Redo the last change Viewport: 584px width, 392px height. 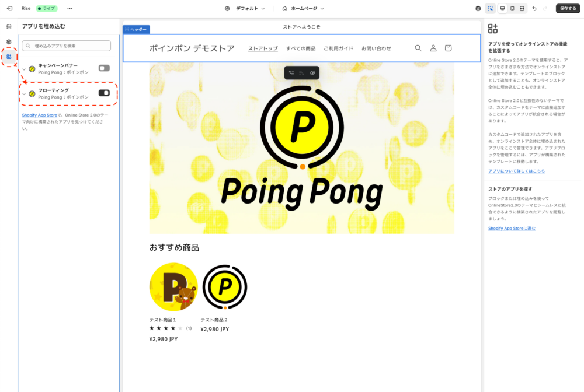pos(545,9)
